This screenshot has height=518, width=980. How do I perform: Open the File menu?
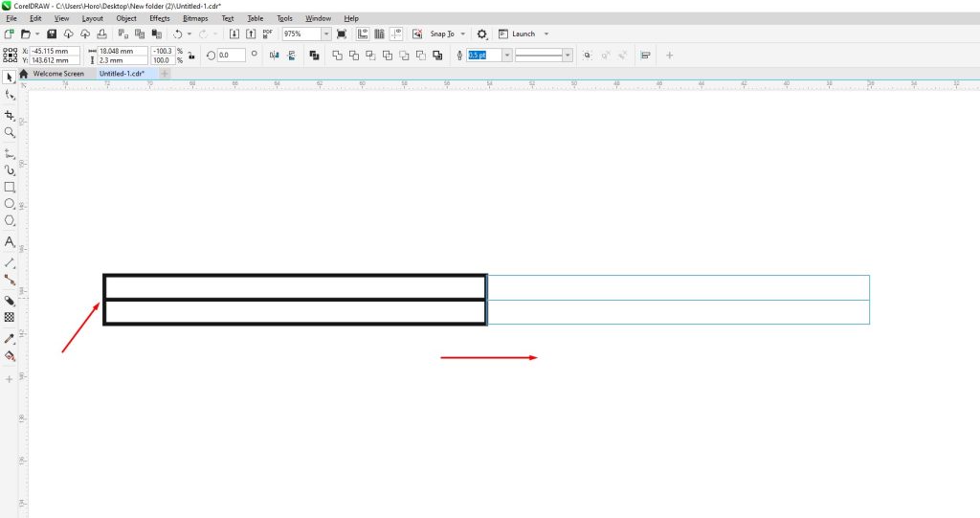[x=11, y=18]
